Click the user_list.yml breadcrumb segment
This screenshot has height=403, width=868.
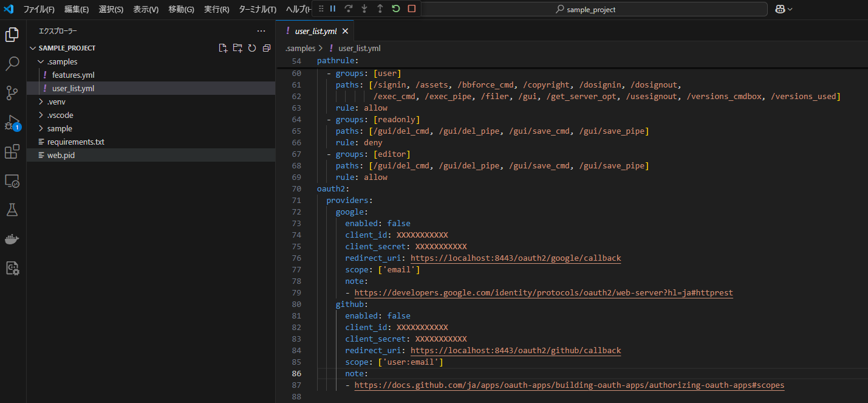(x=359, y=48)
